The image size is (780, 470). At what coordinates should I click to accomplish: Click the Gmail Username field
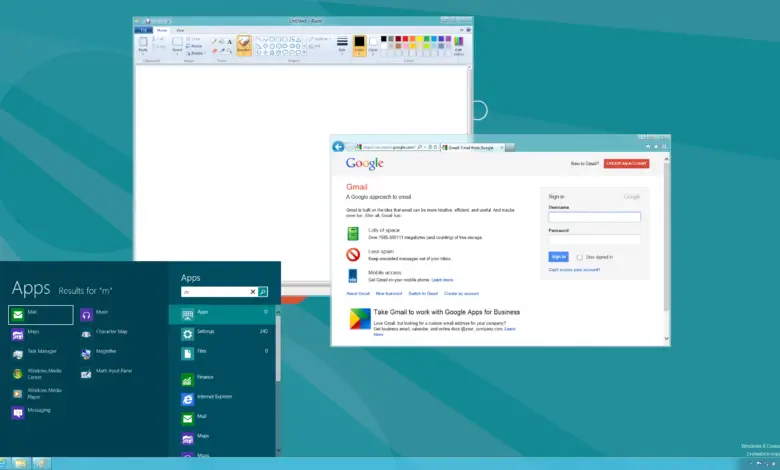coord(594,217)
